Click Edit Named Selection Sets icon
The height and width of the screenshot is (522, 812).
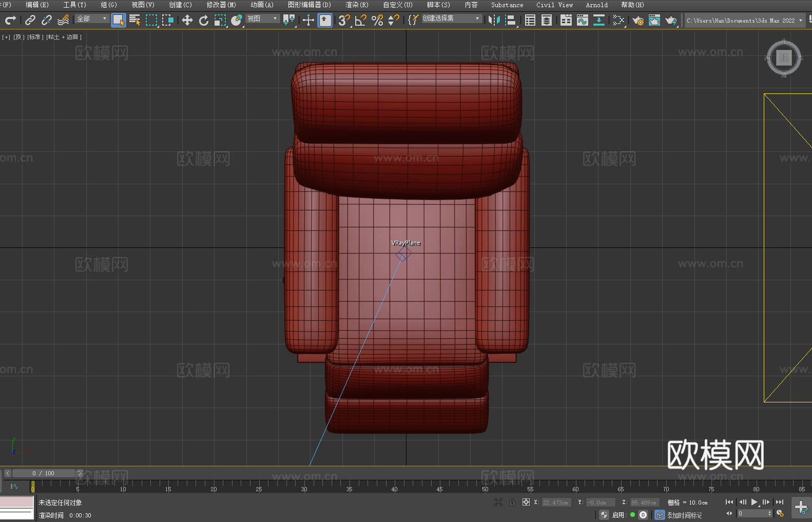(x=413, y=20)
